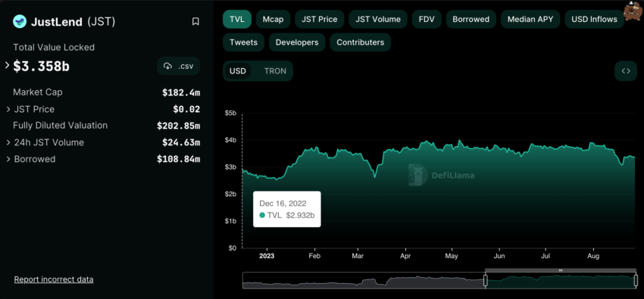Image resolution: width=644 pixels, height=299 pixels.
Task: Toggle the FDV chart metric
Action: point(427,19)
